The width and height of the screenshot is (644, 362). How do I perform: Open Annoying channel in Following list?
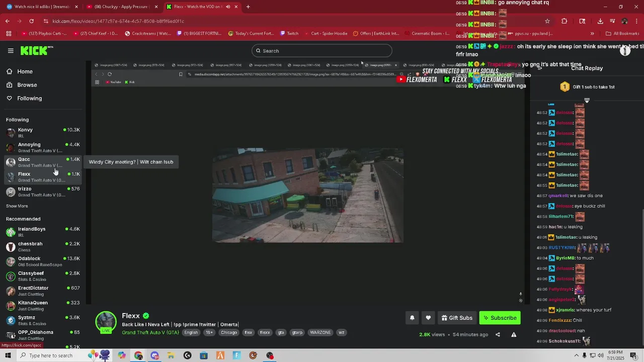(x=43, y=147)
